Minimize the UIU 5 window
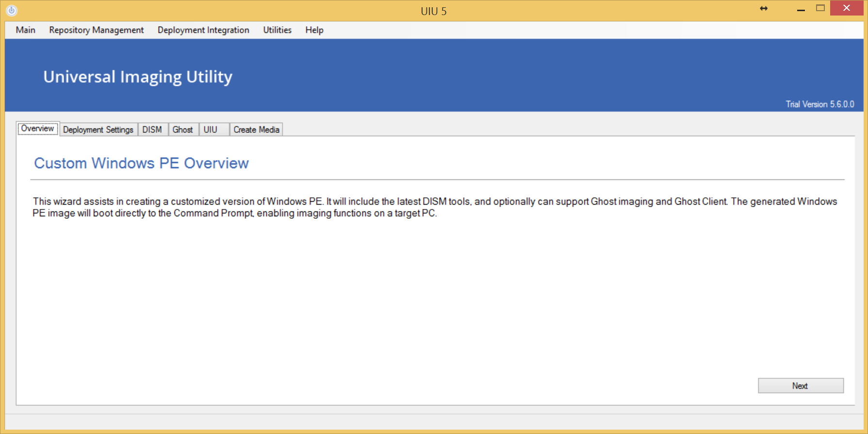868x434 pixels. tap(801, 9)
